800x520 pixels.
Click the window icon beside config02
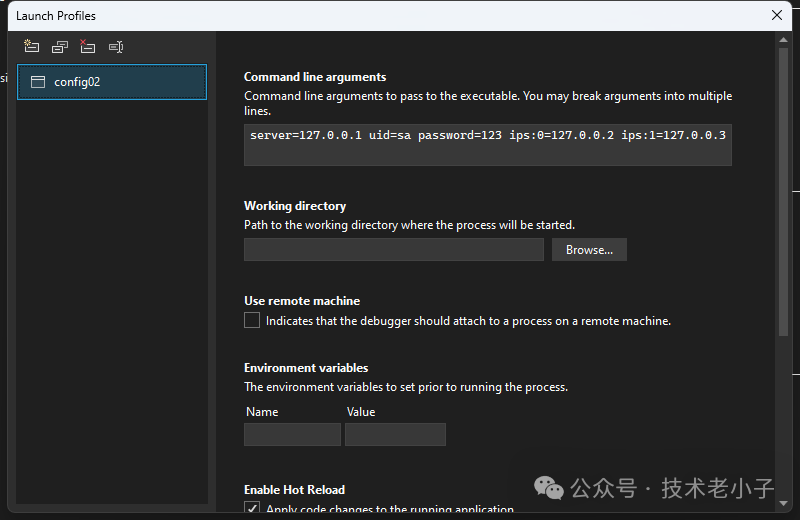pos(38,82)
